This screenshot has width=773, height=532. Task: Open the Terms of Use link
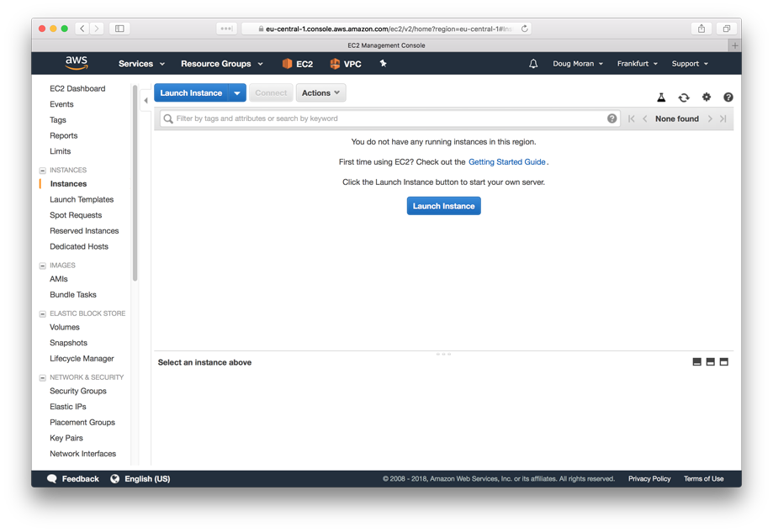(x=703, y=478)
